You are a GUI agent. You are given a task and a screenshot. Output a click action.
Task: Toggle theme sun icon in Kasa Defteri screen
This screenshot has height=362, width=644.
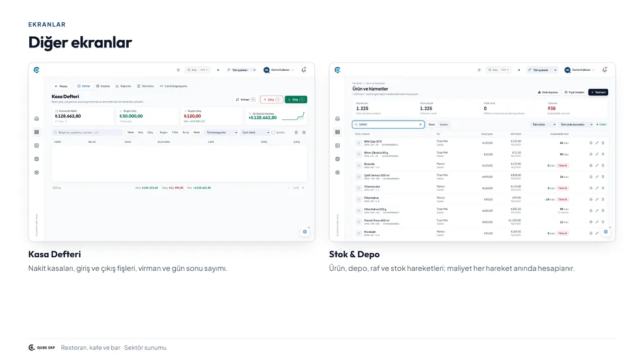[178, 70]
